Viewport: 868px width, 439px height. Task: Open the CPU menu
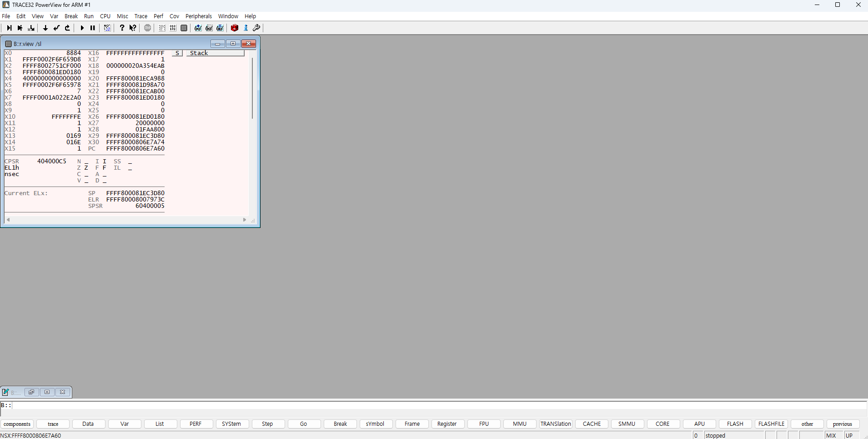coord(105,16)
